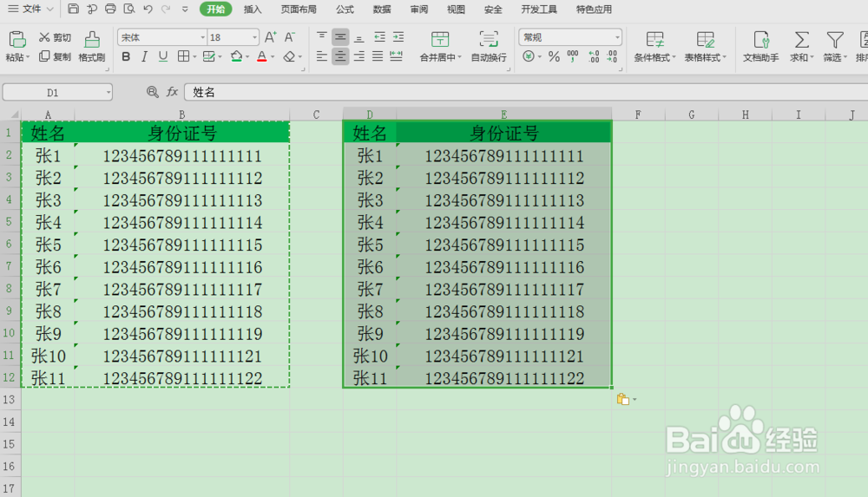Align text to bottom

[x=359, y=37]
